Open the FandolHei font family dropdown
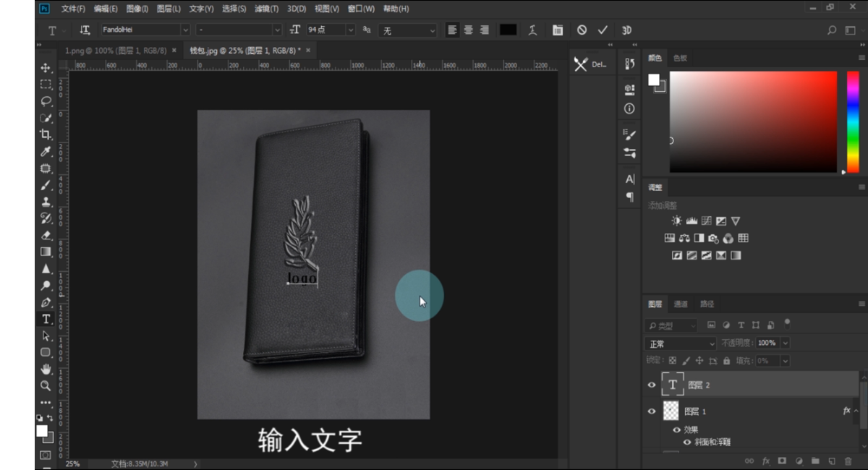The height and width of the screenshot is (470, 868). pyautogui.click(x=185, y=30)
